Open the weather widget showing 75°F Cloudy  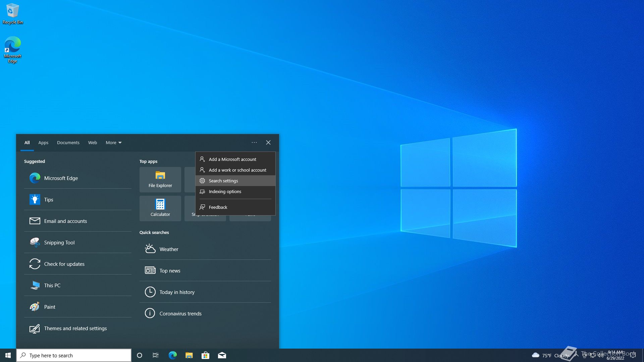[550, 355]
